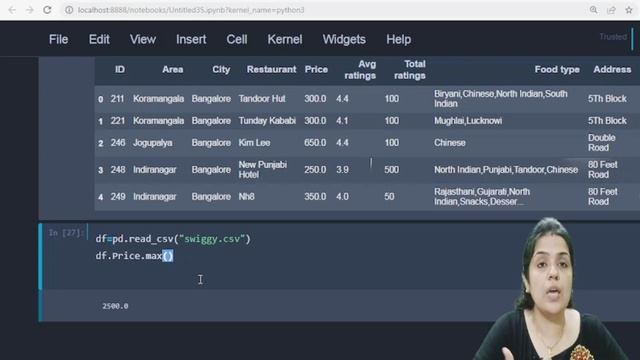
Task: View site information icon in address bar
Action: point(69,10)
